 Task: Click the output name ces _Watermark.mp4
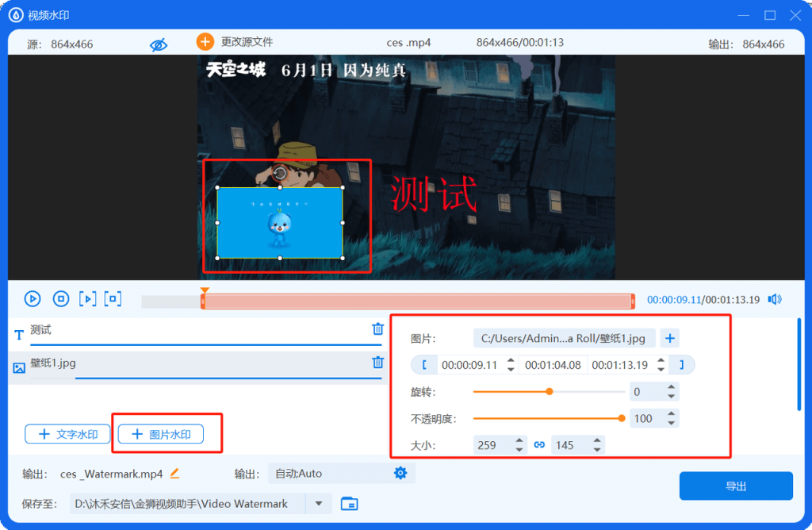(x=111, y=474)
